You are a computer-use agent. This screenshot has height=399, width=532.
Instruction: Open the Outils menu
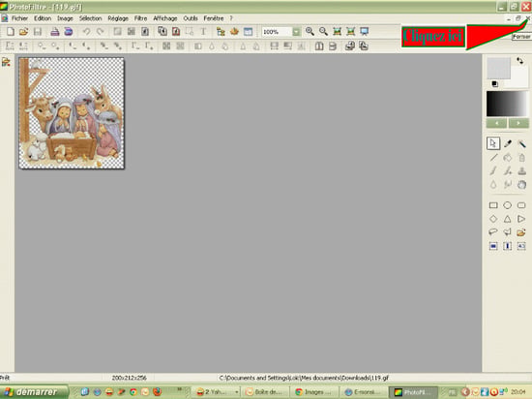[191, 18]
